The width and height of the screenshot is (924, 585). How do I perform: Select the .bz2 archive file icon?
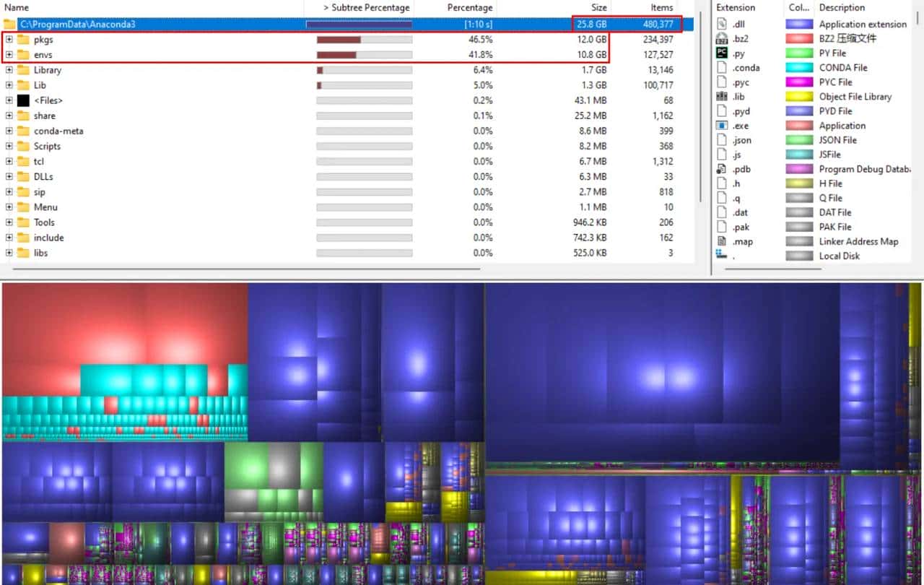pos(723,38)
